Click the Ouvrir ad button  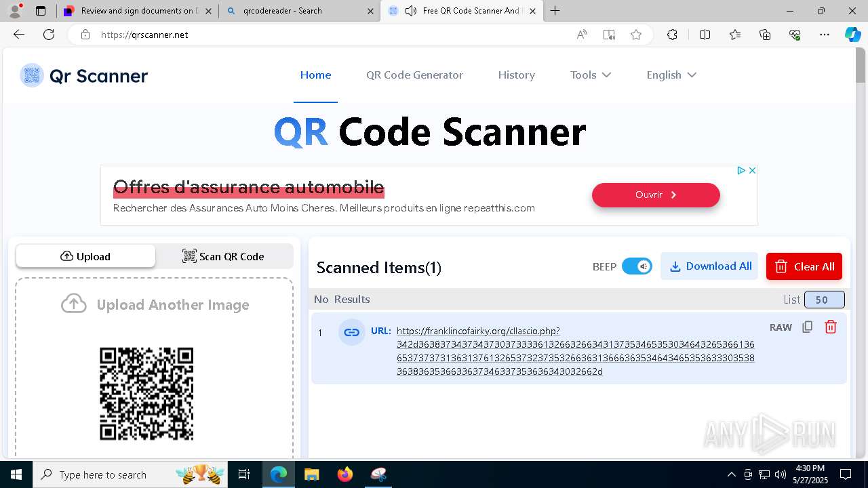(656, 195)
